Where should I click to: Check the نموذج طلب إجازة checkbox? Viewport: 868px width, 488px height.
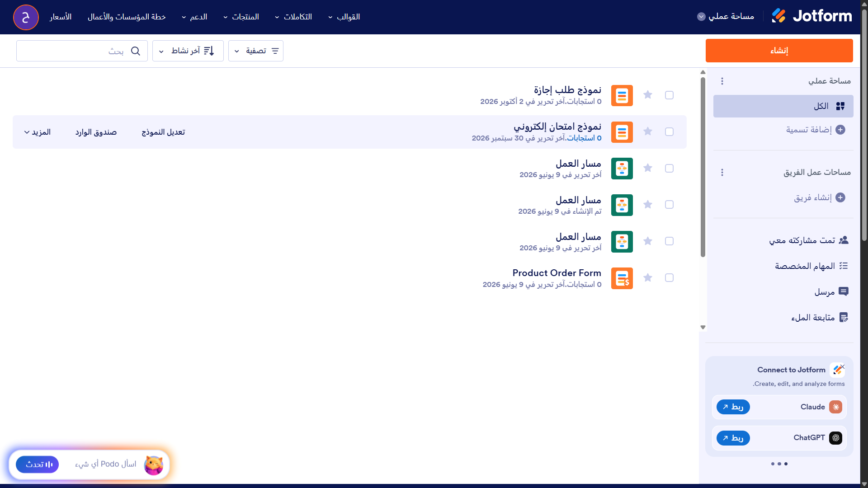pyautogui.click(x=669, y=95)
